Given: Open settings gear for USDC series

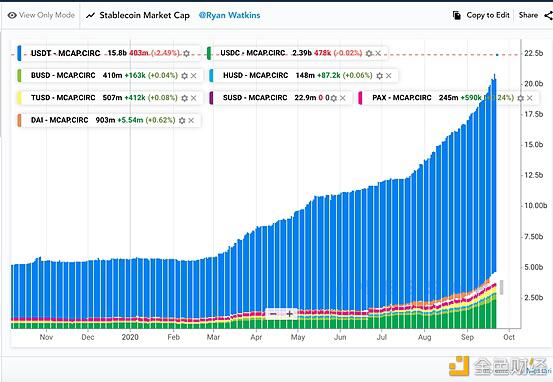Looking at the screenshot, I should coord(369,53).
